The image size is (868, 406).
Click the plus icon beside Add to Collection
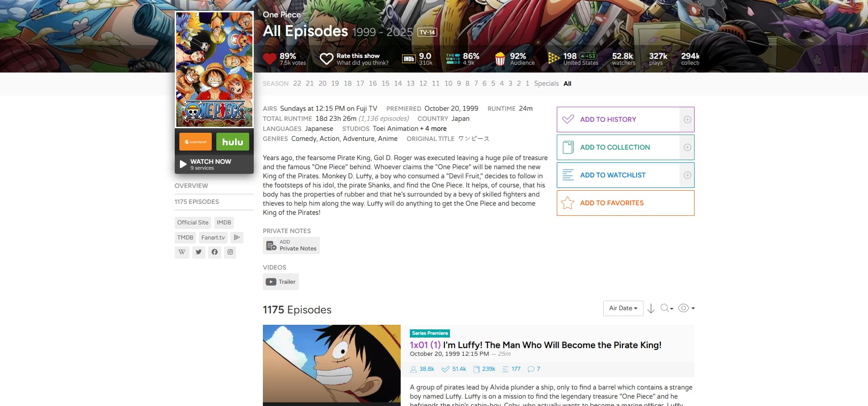click(x=687, y=147)
